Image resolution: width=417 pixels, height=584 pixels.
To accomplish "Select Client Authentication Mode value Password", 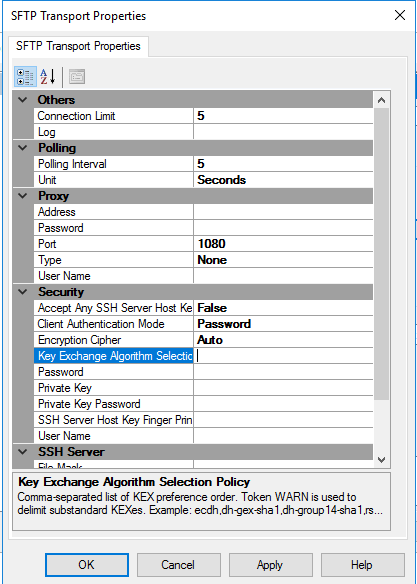I will coord(283,324).
